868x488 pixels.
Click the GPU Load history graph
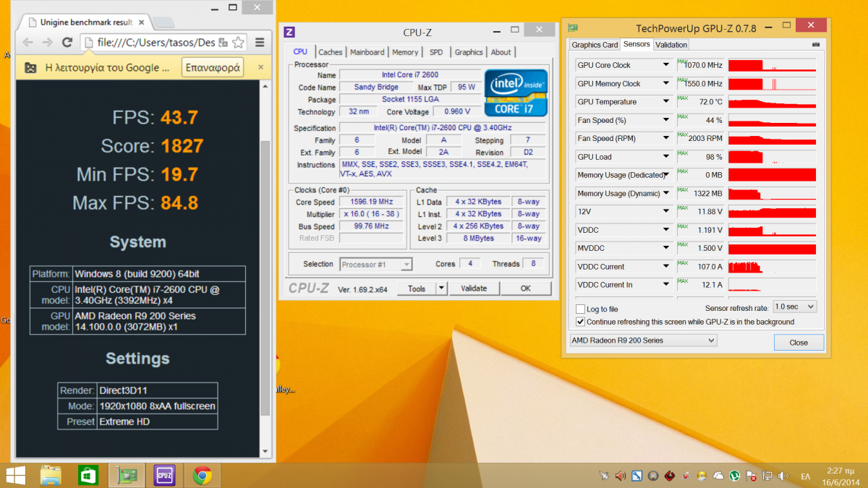point(772,157)
